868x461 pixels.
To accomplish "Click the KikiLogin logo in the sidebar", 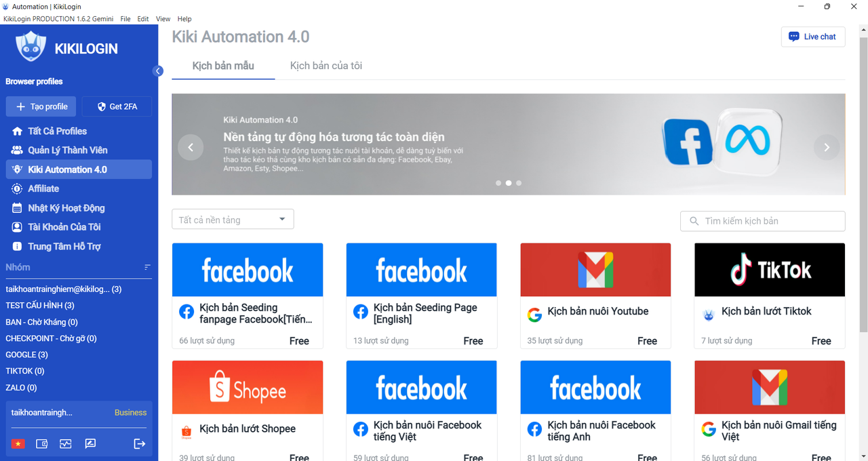I will pyautogui.click(x=67, y=48).
